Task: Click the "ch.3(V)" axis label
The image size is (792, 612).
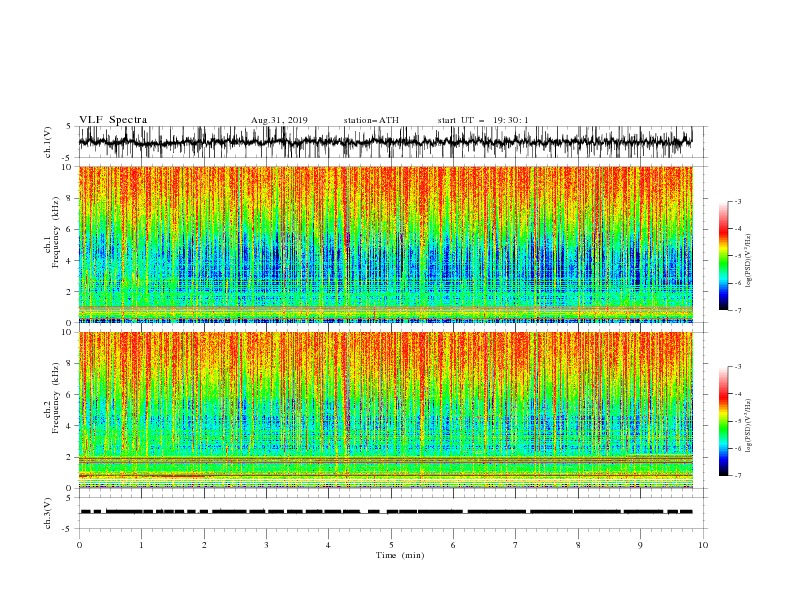Action: (48, 513)
